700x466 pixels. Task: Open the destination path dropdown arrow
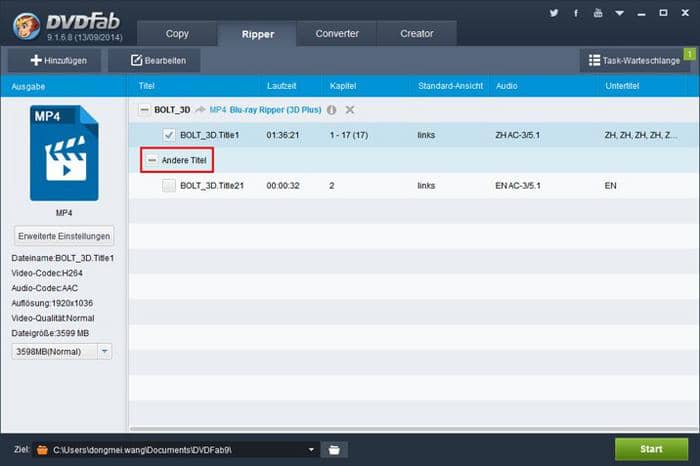(311, 450)
